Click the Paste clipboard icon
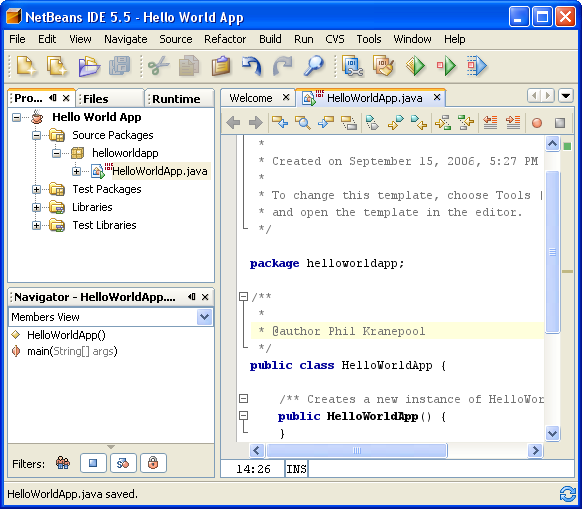582x509 pixels. coord(221,66)
